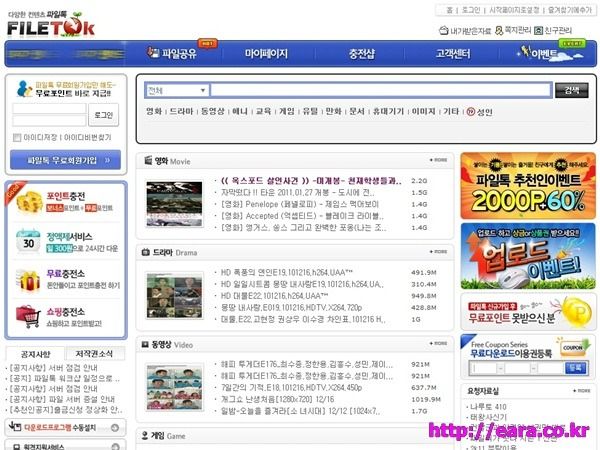Expand more link in 요청자료실 panel
This screenshot has width=600, height=450.
[582, 391]
